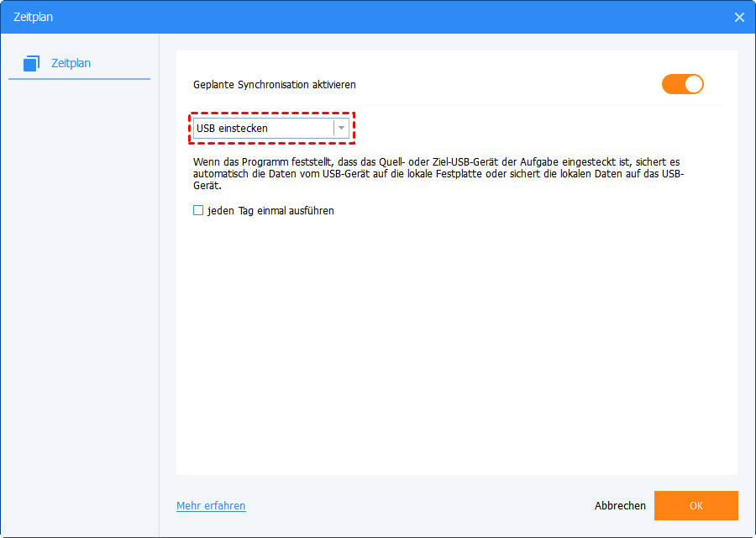The image size is (756, 538).
Task: Click the white knob of the orange switch
Action: click(693, 84)
